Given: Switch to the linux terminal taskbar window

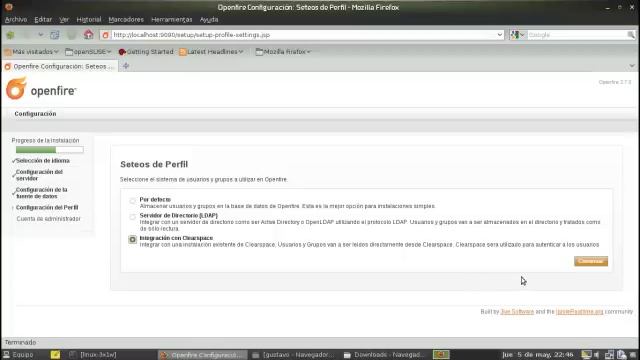Looking at the screenshot, I should click(x=93, y=355).
